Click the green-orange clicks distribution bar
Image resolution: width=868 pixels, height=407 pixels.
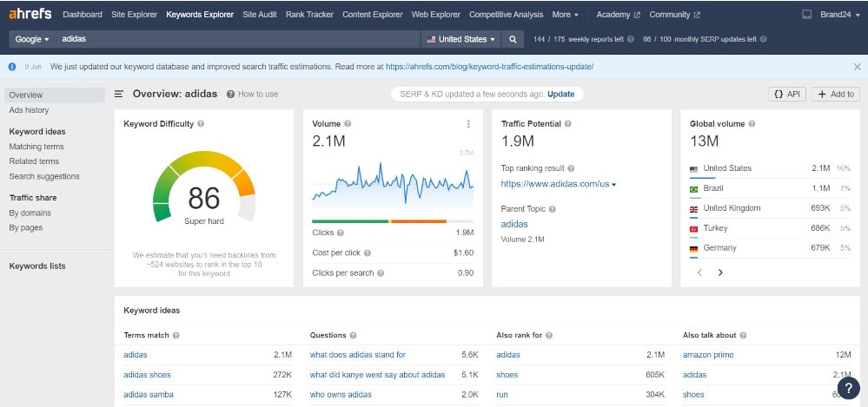[x=393, y=221]
